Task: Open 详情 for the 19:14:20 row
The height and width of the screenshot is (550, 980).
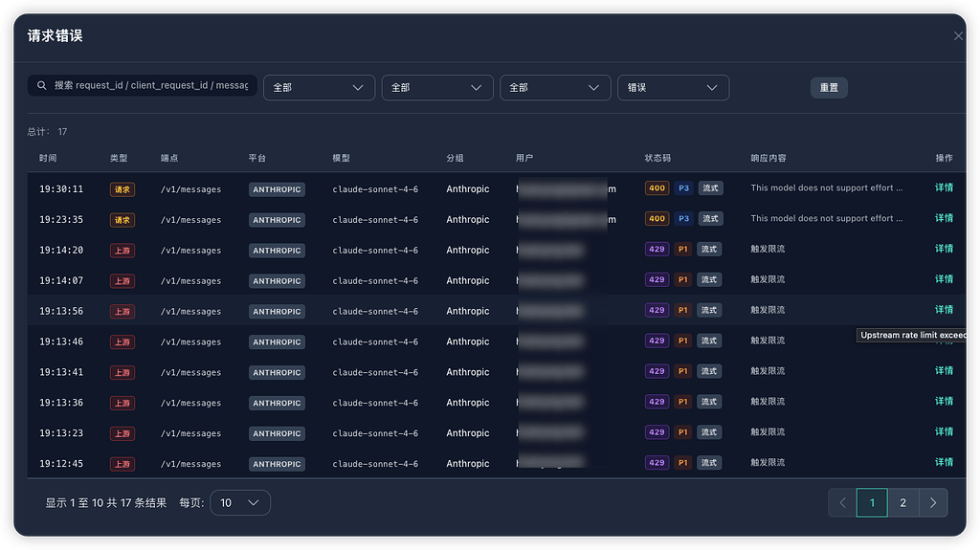Action: coord(944,249)
